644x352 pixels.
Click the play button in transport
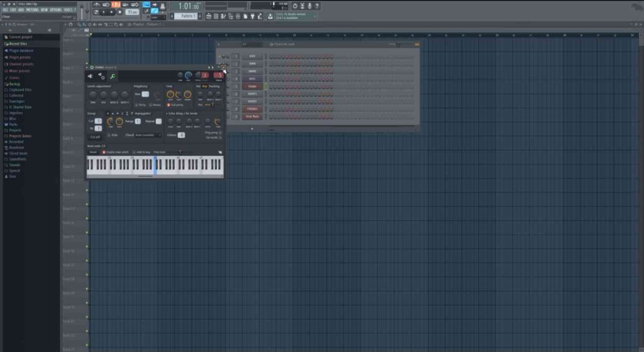click(x=104, y=13)
